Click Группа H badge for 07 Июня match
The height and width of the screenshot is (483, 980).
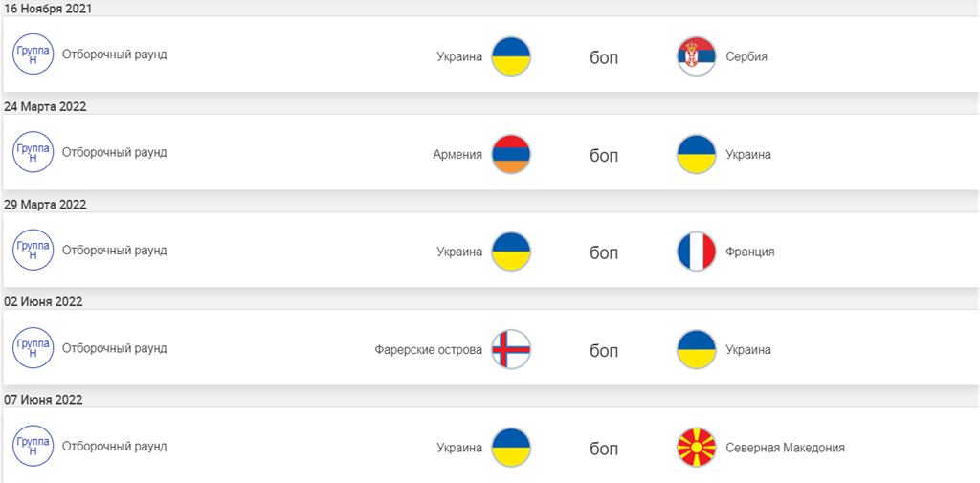coord(33,446)
